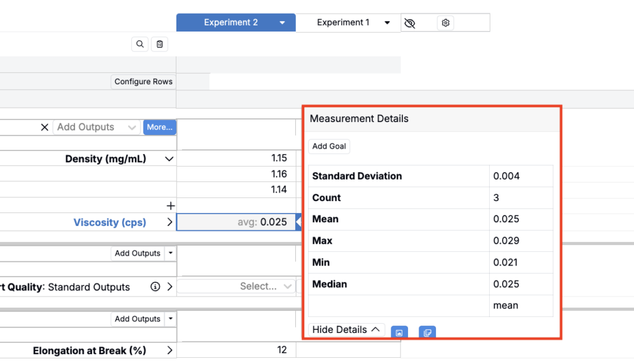
Task: Select the Experiment 1 tab
Action: coord(343,23)
